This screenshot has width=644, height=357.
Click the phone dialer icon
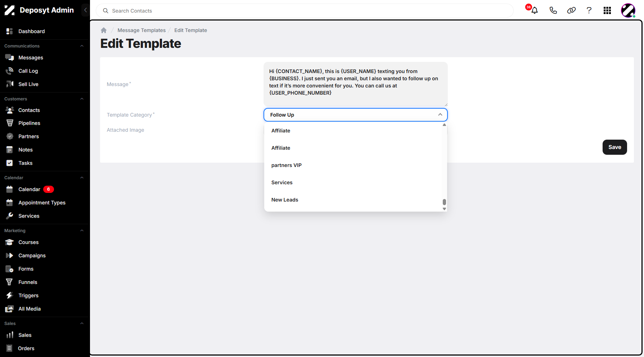[553, 10]
